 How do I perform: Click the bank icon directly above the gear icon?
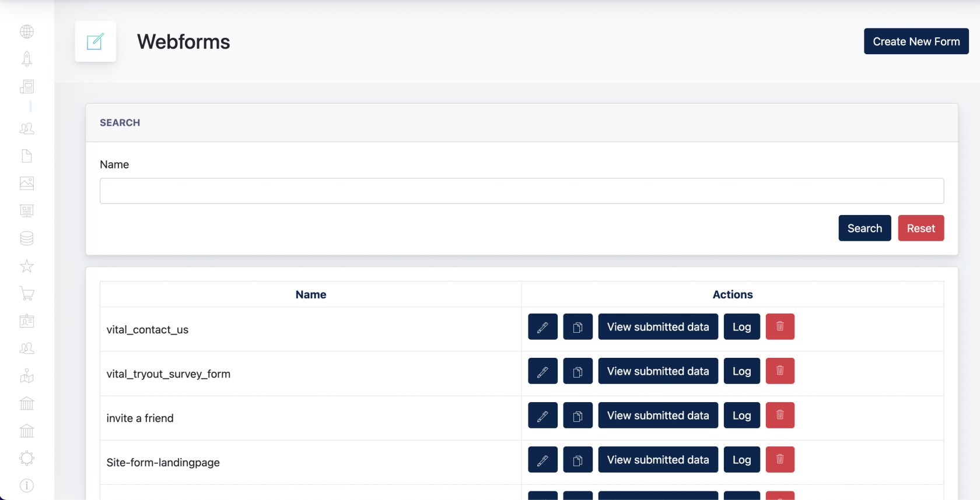[x=27, y=431]
